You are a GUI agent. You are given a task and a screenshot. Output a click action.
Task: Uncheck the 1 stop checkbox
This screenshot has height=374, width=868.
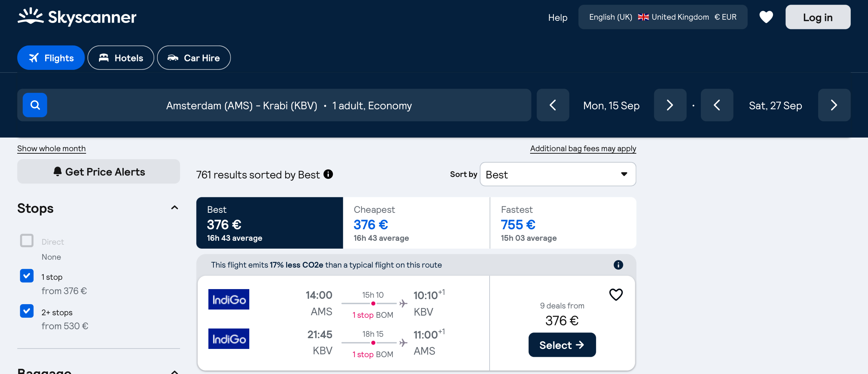point(27,276)
